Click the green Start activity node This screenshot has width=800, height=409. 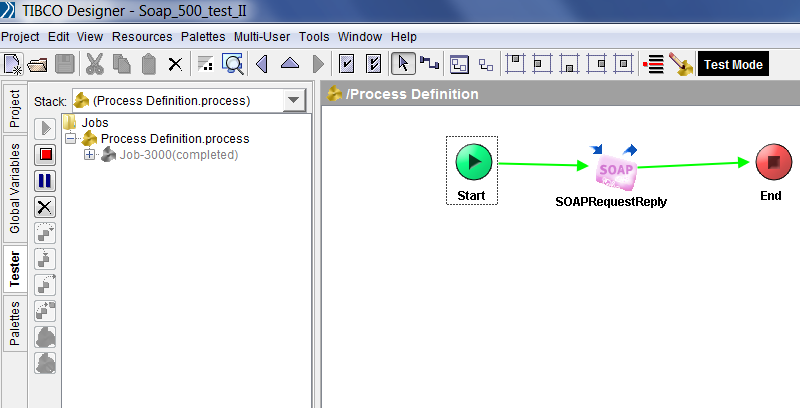click(x=472, y=162)
